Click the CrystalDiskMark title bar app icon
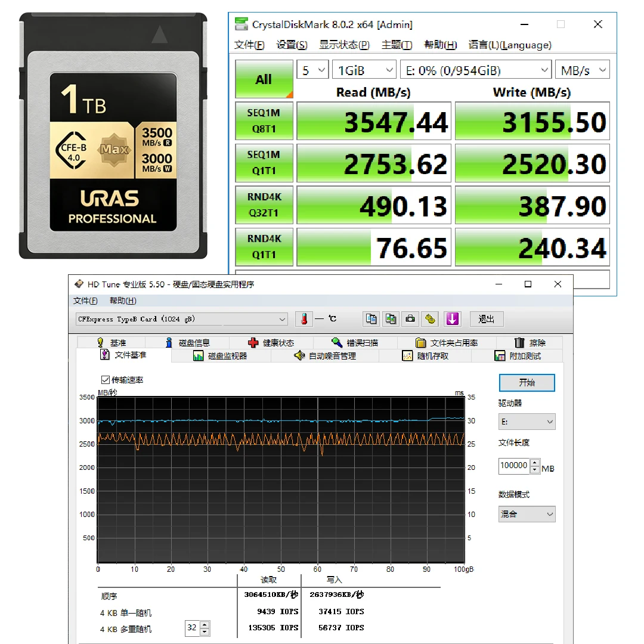Image resolution: width=644 pixels, height=644 pixels. [241, 24]
